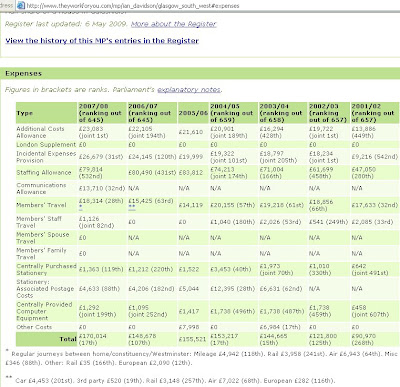This screenshot has height=387, width=400.
Task: Open 'View the history of this MP's entries' link
Action: (102, 41)
